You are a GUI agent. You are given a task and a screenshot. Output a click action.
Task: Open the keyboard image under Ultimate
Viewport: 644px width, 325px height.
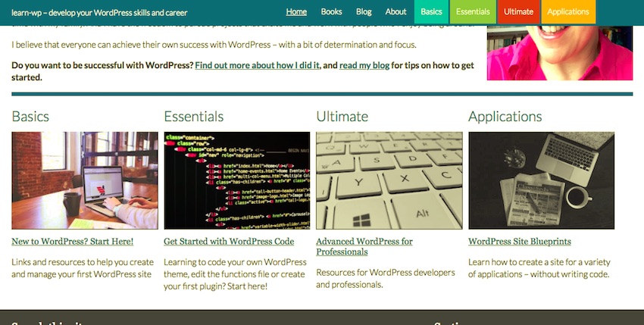pyautogui.click(x=389, y=180)
